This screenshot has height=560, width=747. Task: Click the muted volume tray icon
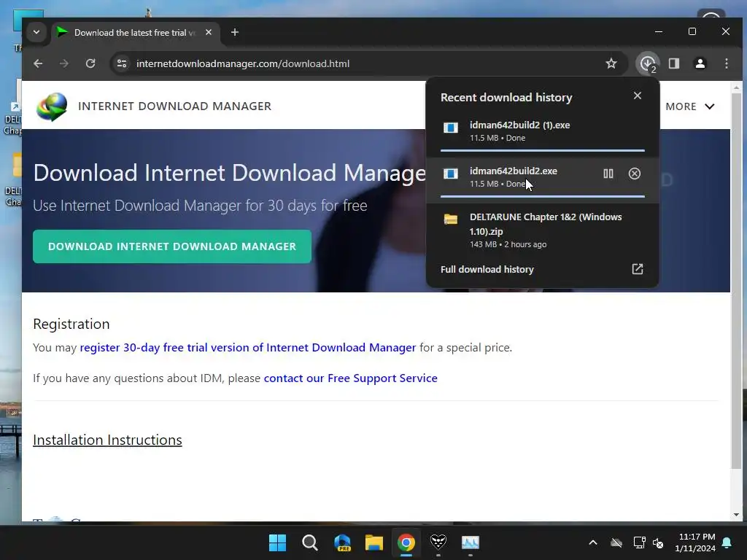pos(659,542)
